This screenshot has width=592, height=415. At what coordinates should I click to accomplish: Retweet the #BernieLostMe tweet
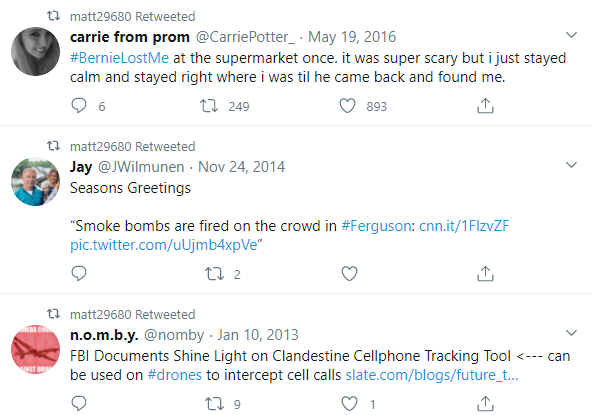(209, 106)
